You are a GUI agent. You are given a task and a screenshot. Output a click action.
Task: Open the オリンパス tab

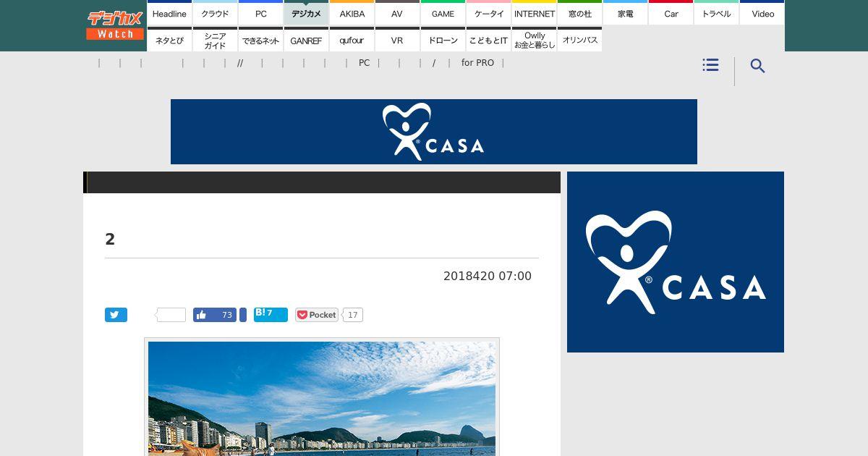[x=579, y=39]
